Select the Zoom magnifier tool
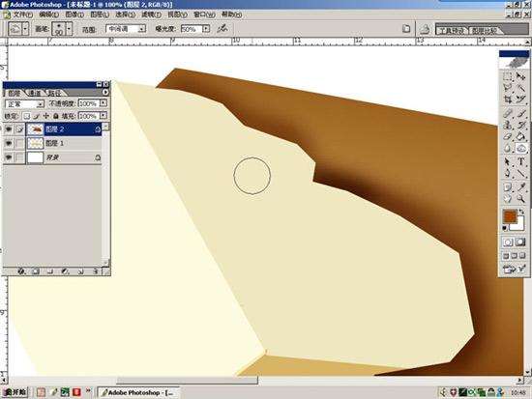 pyautogui.click(x=521, y=199)
